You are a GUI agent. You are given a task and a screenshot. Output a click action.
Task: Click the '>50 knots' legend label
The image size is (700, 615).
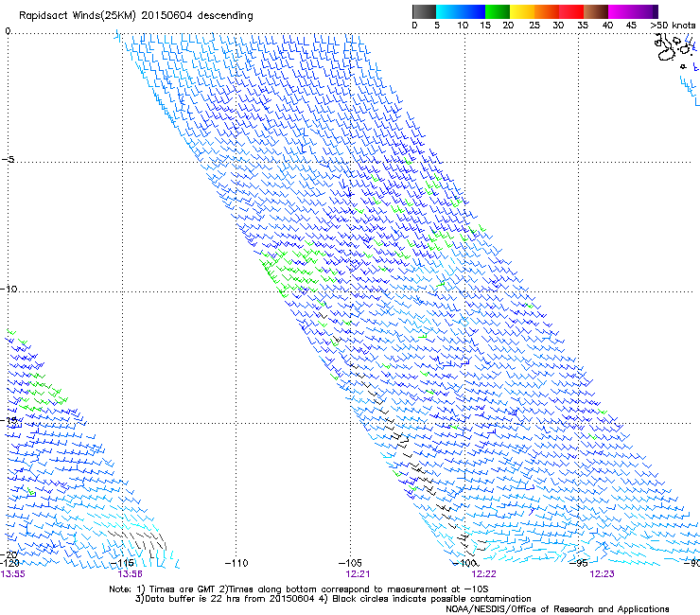673,26
